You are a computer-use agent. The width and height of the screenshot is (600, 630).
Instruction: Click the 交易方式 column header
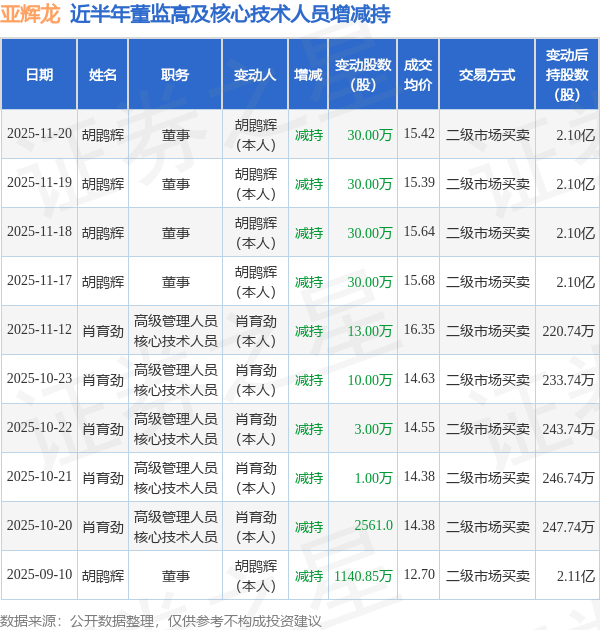[x=487, y=75]
